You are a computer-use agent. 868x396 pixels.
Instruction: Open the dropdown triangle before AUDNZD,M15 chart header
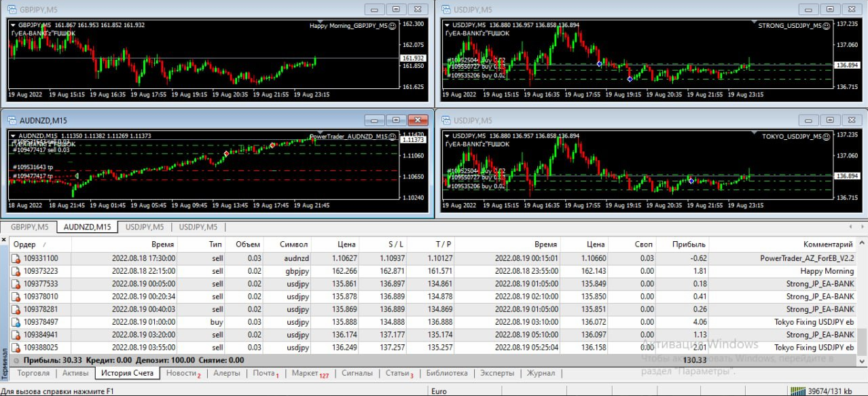[13, 136]
